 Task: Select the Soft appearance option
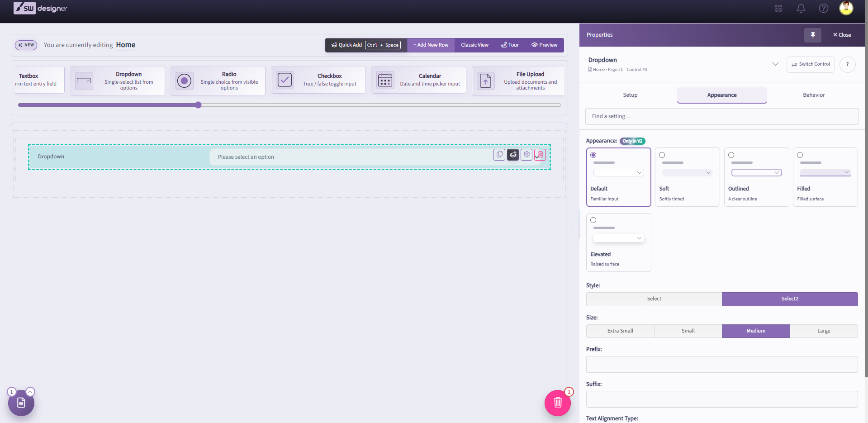[x=688, y=177]
